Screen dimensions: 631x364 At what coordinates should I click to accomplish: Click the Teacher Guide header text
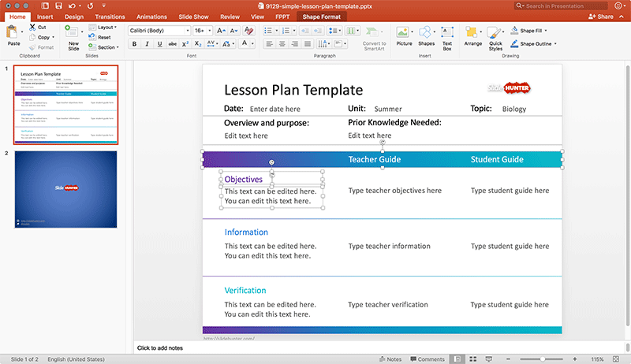click(374, 159)
